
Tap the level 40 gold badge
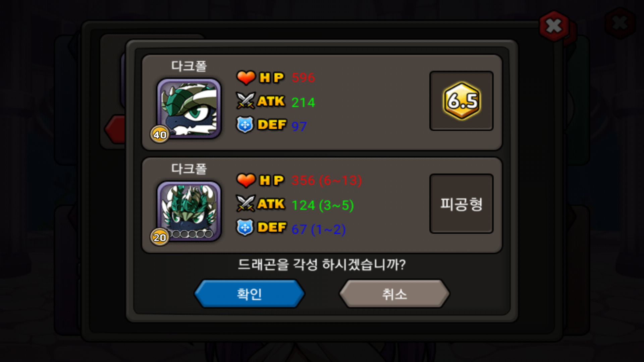160,134
